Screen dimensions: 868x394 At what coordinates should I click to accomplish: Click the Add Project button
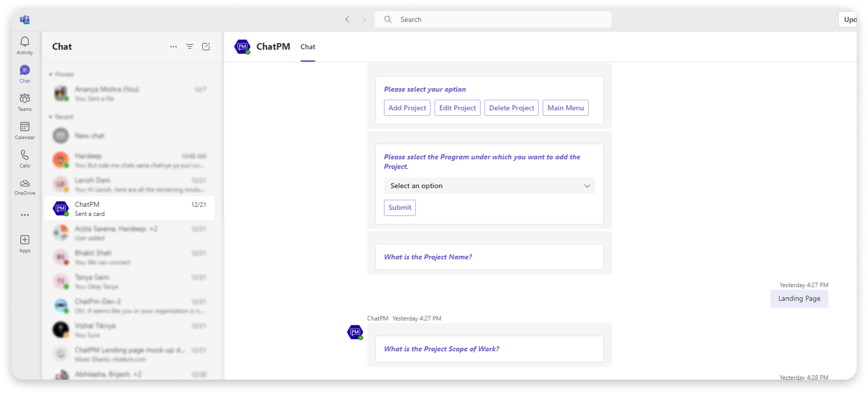coord(407,108)
